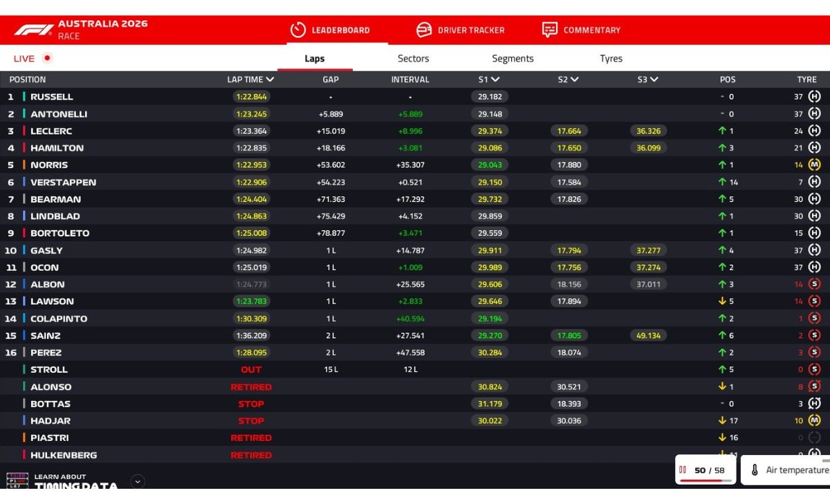Click Albon's soft tyre compound icon
The image size is (830, 504).
click(x=814, y=284)
